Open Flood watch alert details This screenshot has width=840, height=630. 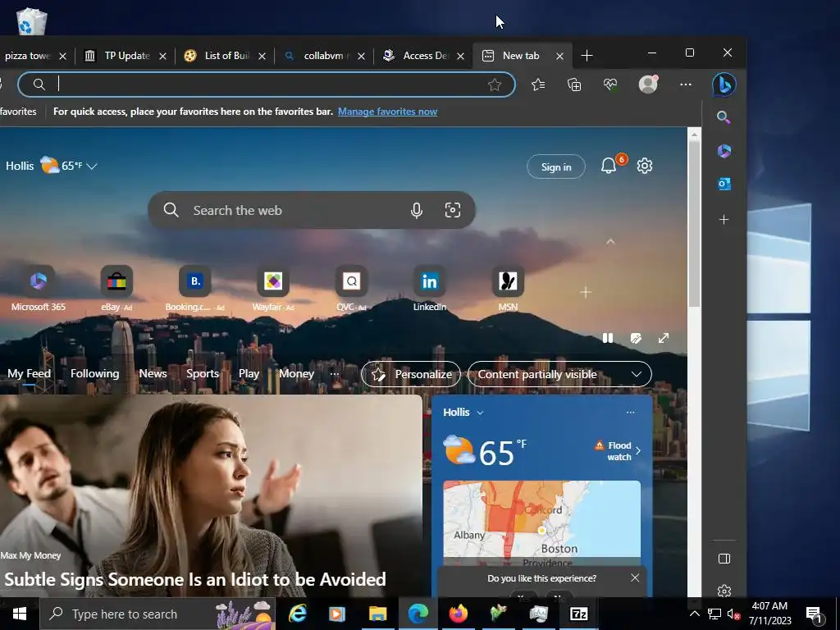coord(617,451)
